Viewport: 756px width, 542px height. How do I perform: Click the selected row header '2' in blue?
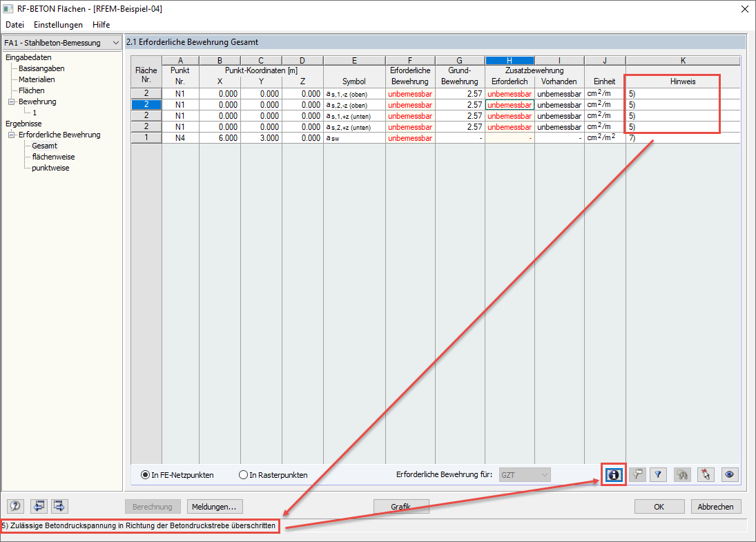[x=146, y=105]
